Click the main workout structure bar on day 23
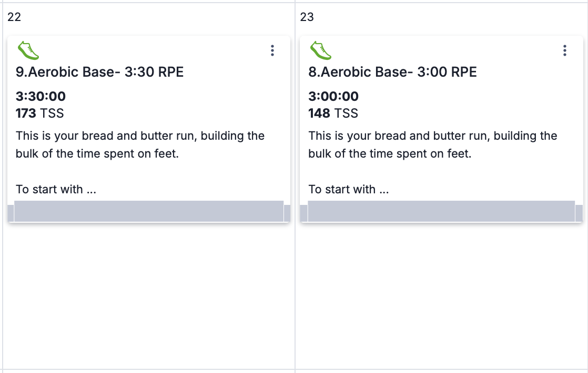588x373 pixels. coord(441,211)
